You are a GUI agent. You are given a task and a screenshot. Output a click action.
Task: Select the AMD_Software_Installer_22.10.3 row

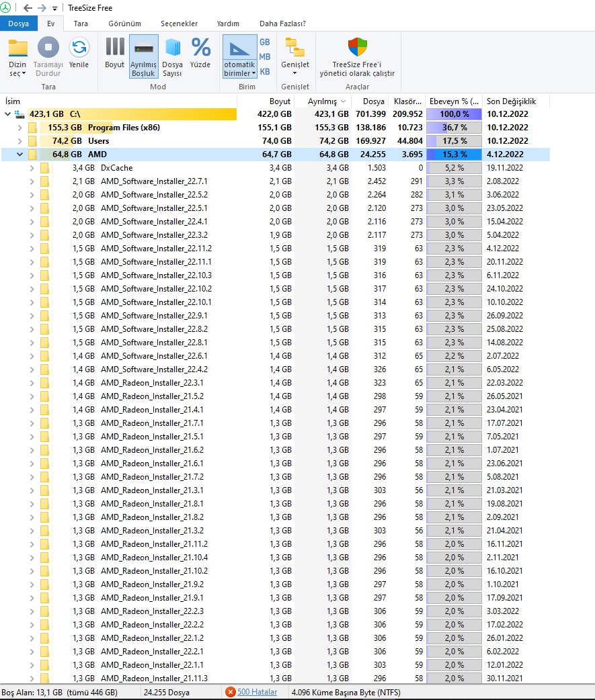click(276, 275)
